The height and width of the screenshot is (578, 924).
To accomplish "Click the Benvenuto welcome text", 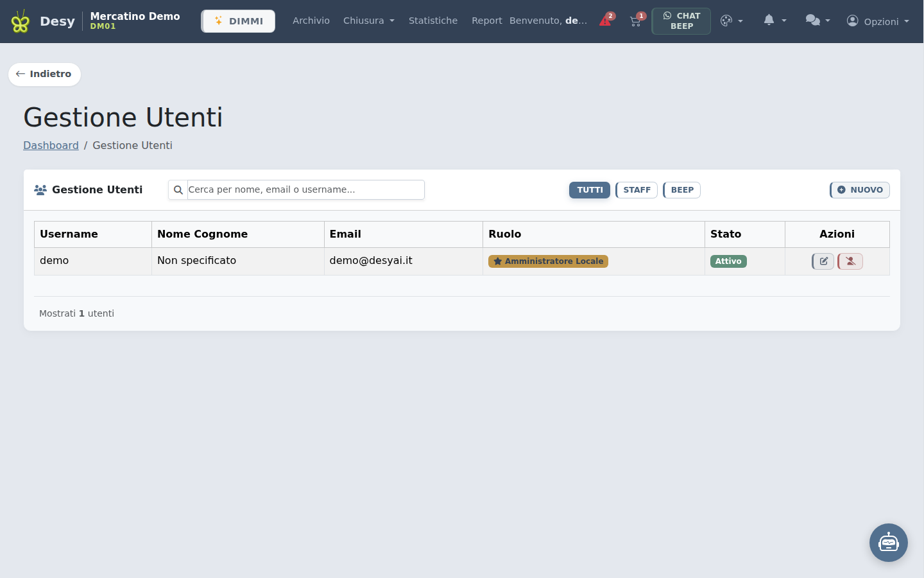I will pyautogui.click(x=548, y=21).
